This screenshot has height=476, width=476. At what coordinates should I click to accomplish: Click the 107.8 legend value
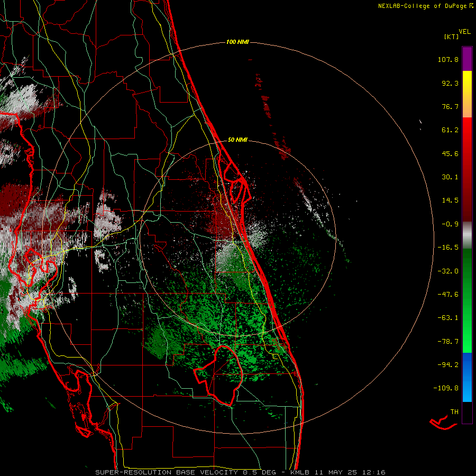pyautogui.click(x=448, y=59)
